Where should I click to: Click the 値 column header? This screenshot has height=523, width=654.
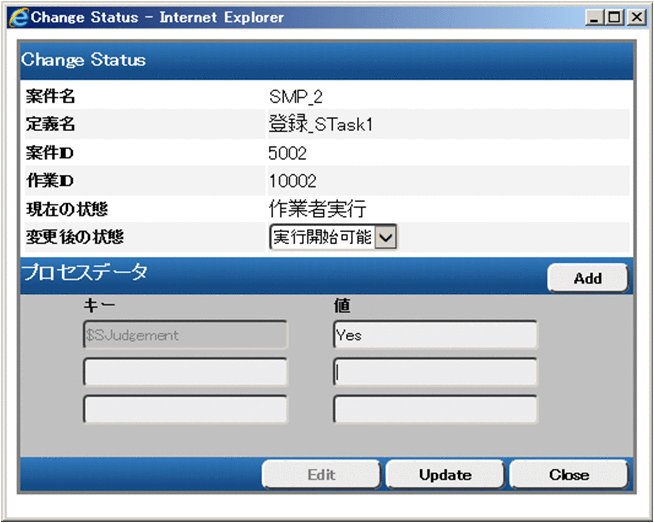click(342, 306)
